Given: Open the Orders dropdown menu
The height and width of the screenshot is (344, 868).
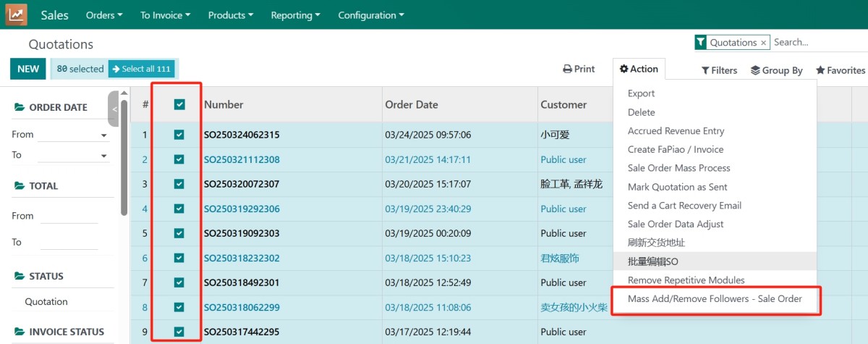Looking at the screenshot, I should click(103, 15).
